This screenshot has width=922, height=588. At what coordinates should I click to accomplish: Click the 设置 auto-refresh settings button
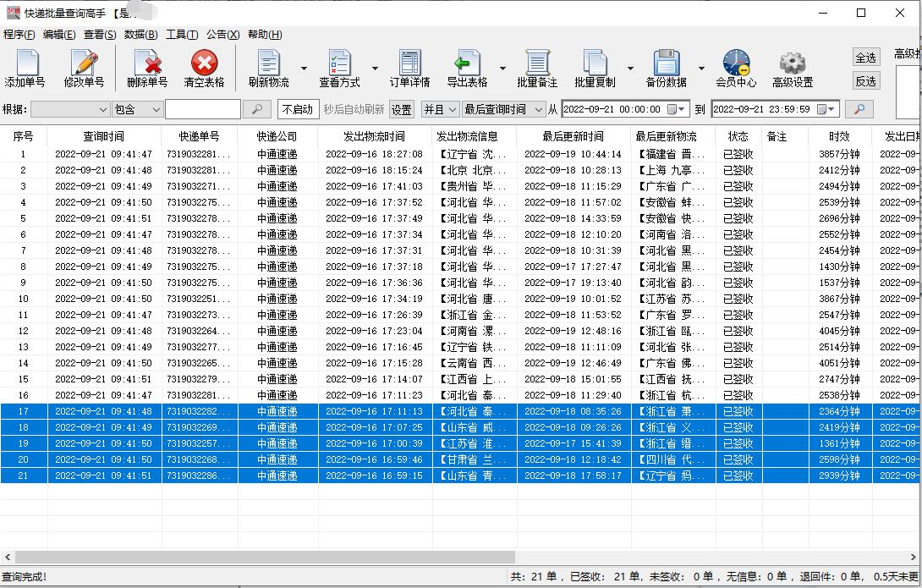[401, 109]
